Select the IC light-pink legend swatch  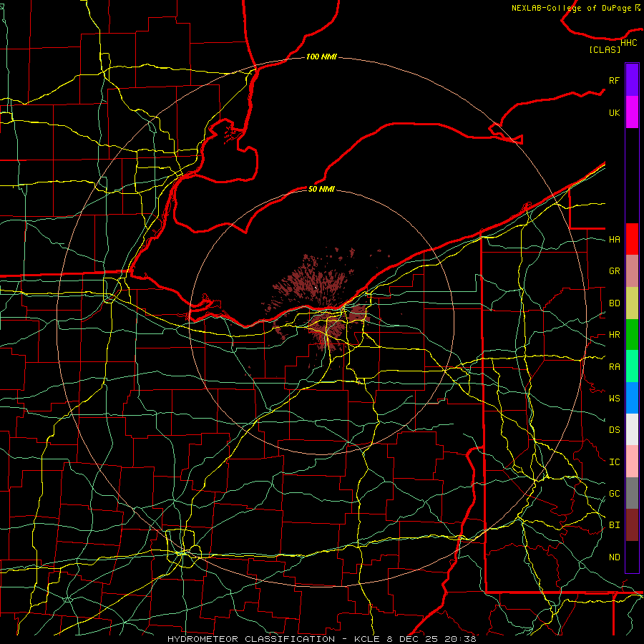click(x=632, y=462)
